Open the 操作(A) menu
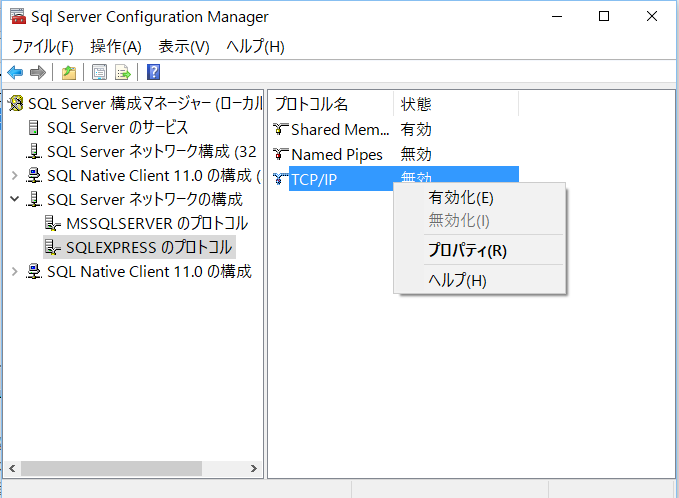The height and width of the screenshot is (498, 679). coord(116,46)
